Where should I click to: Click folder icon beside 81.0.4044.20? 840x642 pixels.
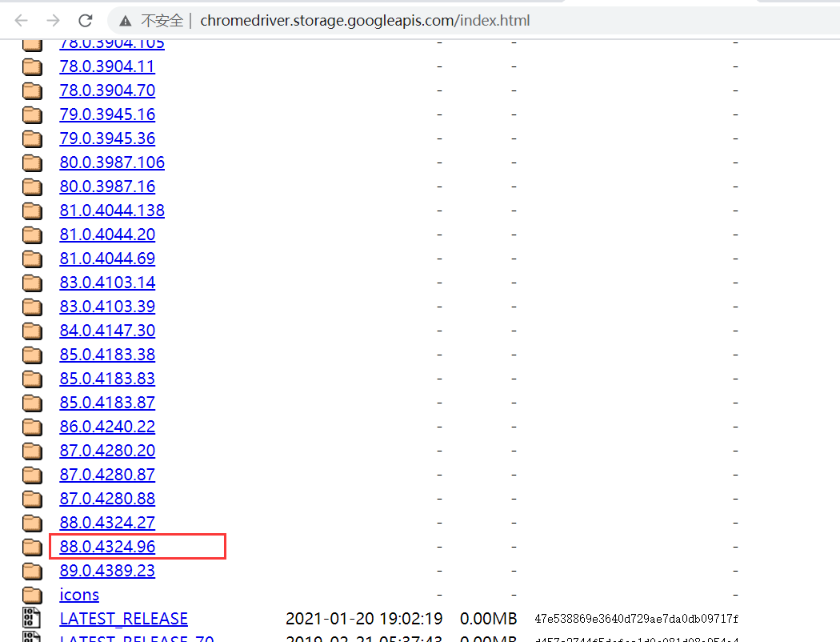click(x=32, y=235)
